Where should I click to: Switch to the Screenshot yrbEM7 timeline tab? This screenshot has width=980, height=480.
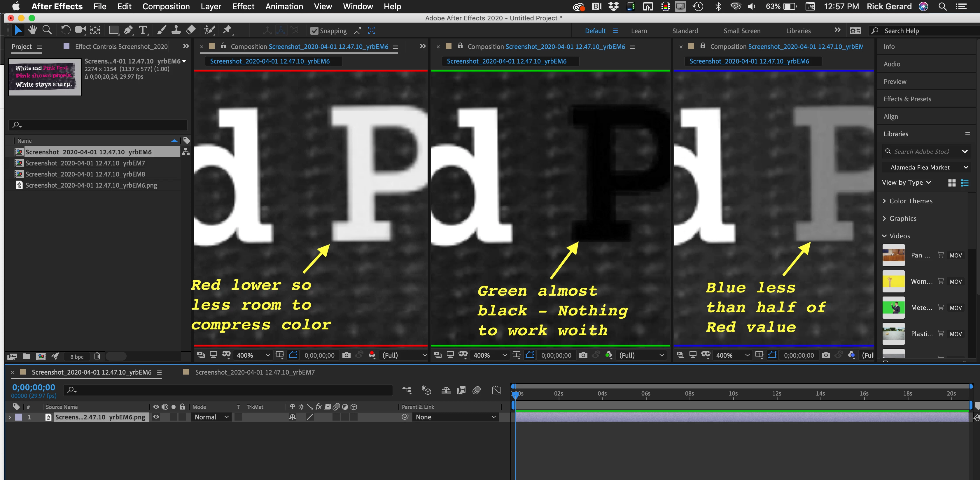(x=255, y=372)
